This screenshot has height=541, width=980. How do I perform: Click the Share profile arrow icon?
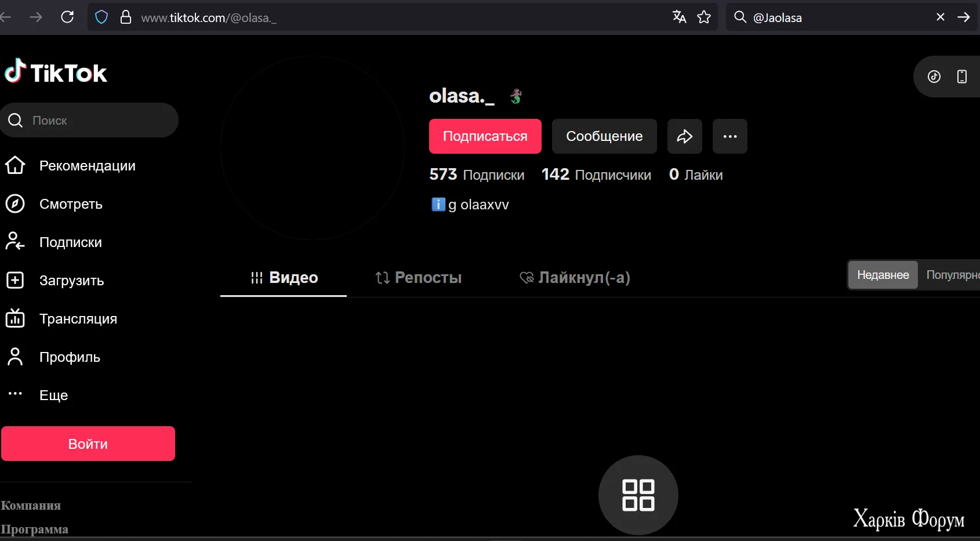(x=685, y=136)
